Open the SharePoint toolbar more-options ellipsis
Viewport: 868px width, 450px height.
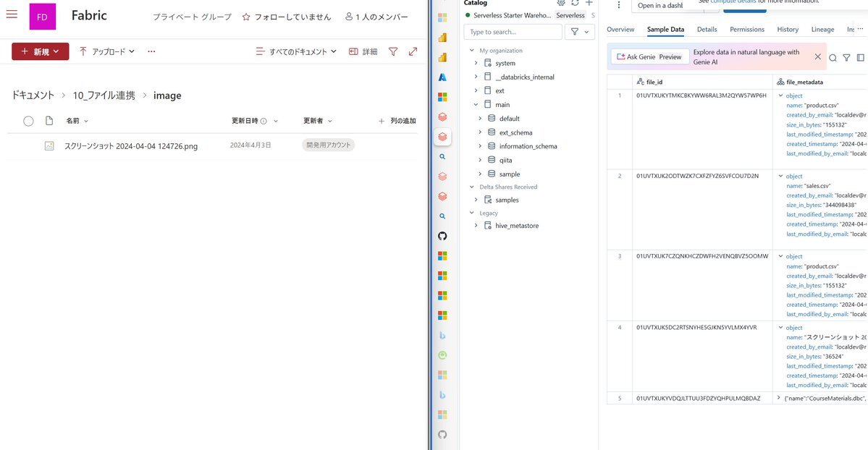coord(151,51)
